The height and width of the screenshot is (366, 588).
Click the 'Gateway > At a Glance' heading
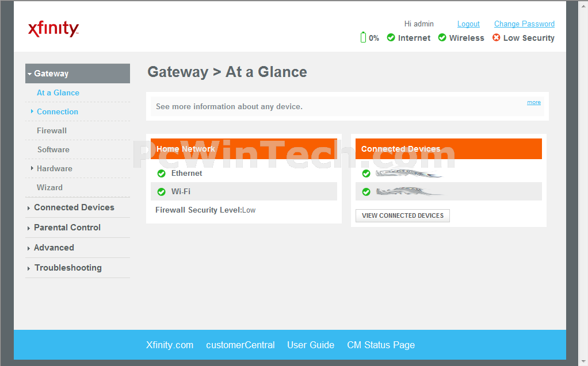tap(227, 72)
